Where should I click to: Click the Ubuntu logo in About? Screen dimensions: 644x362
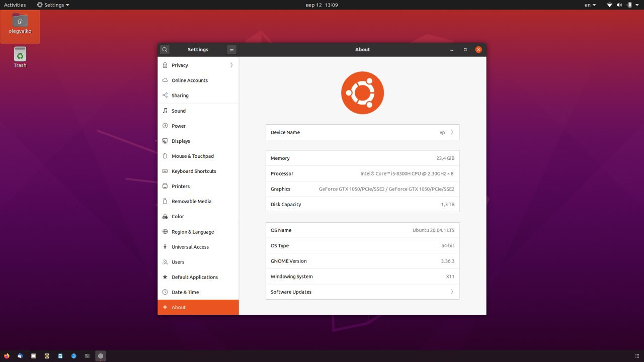tap(362, 93)
